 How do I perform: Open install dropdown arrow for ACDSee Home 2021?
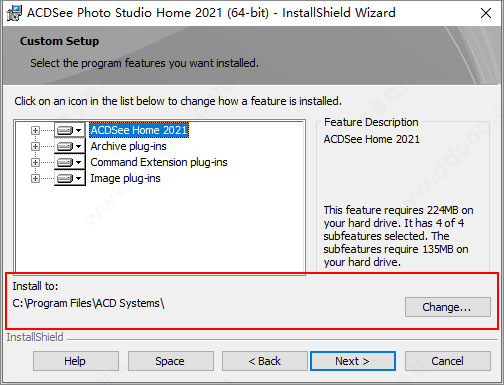(79, 130)
